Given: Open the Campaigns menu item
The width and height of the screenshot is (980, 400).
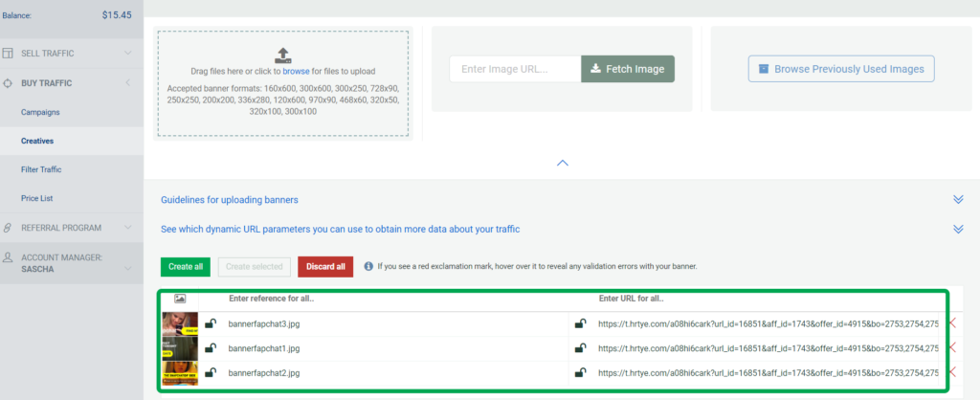Looking at the screenshot, I should click(40, 112).
